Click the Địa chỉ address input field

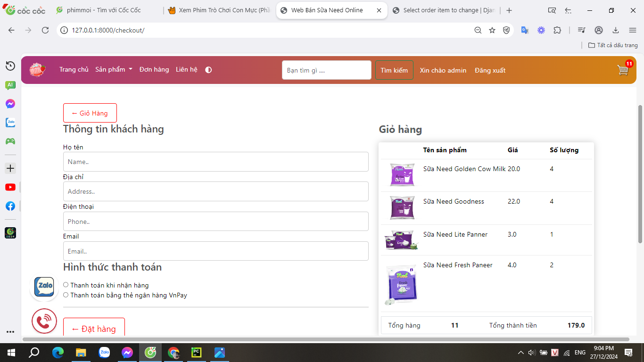216,191
